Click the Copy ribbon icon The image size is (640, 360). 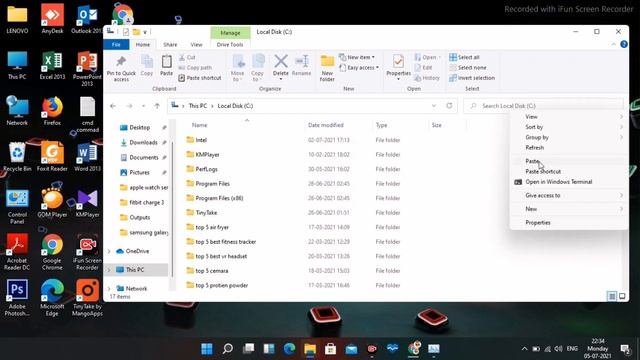pyautogui.click(x=147, y=62)
